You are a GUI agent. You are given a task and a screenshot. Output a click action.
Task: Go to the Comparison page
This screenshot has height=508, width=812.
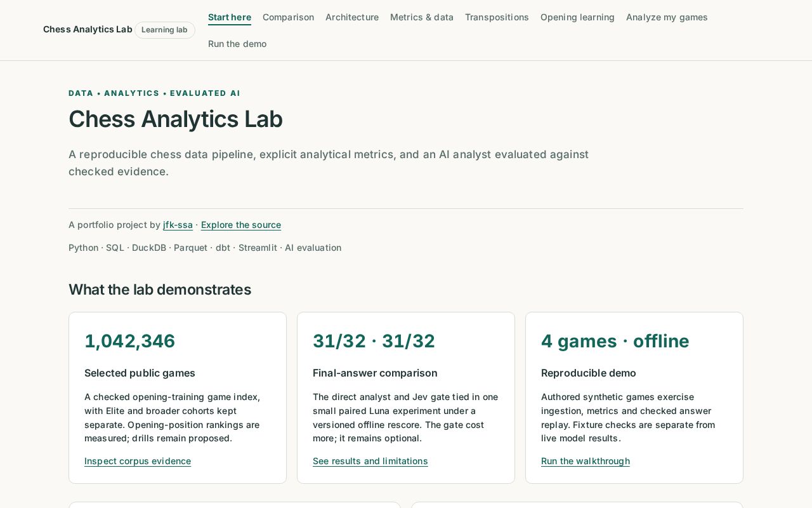288,17
